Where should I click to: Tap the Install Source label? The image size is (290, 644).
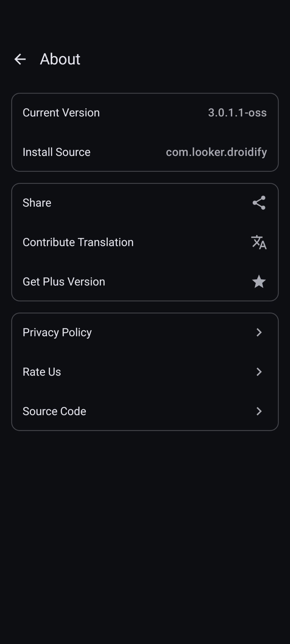(56, 152)
